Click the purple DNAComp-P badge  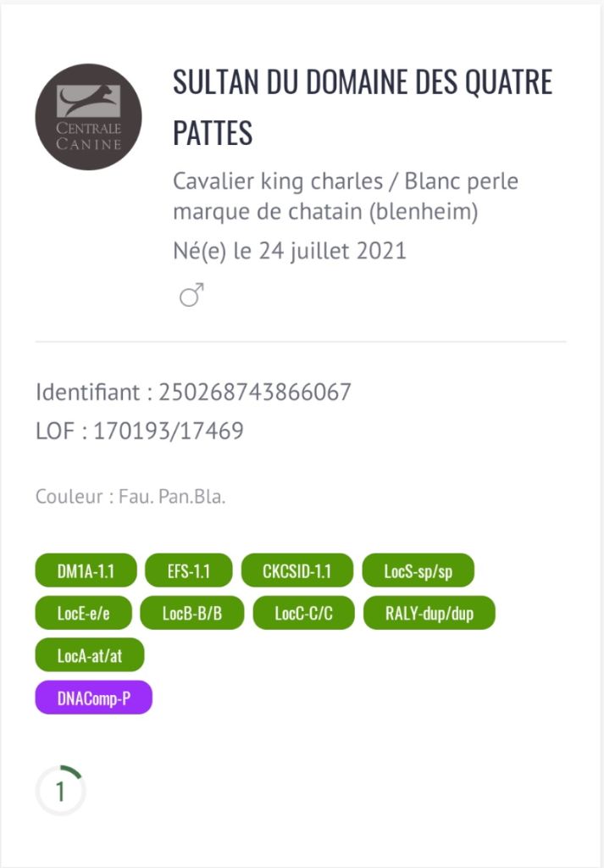[x=93, y=697]
